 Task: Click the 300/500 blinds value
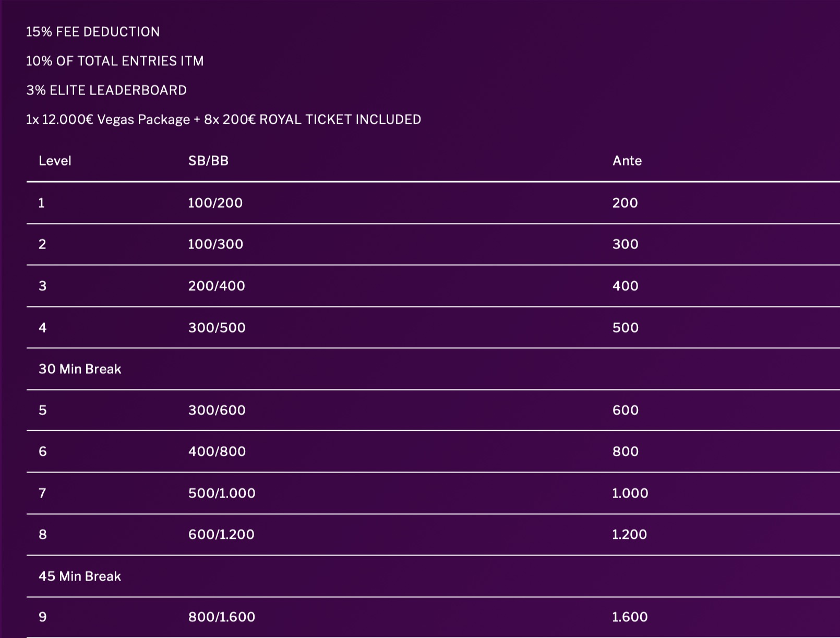[x=217, y=328]
